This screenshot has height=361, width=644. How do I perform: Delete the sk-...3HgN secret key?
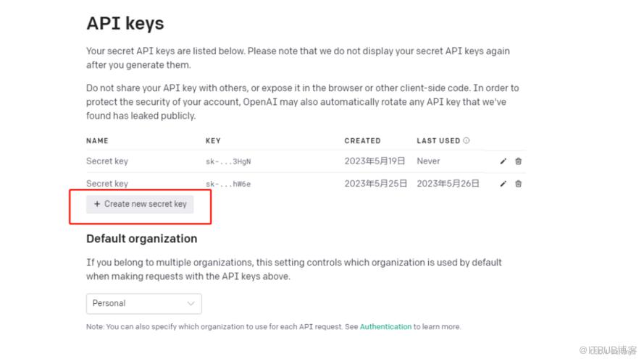[x=518, y=161]
